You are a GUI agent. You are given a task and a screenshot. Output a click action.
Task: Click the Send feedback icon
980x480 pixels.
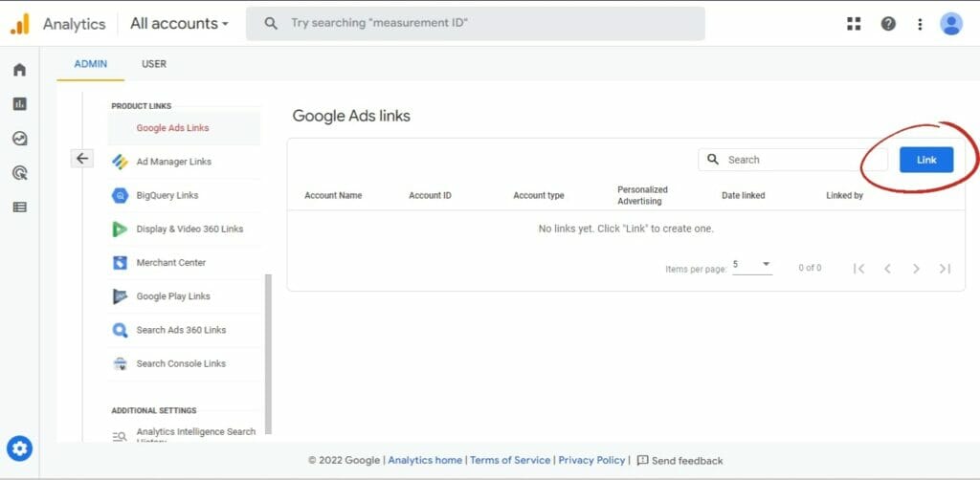coord(642,461)
